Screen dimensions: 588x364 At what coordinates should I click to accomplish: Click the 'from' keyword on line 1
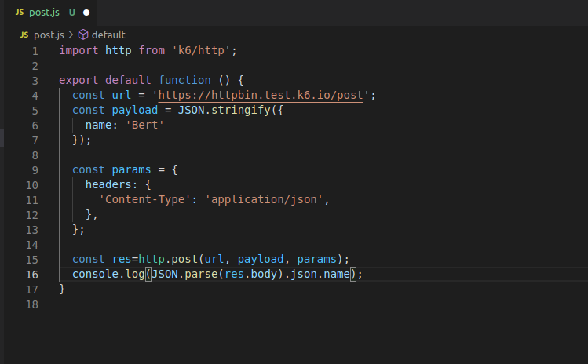point(152,51)
